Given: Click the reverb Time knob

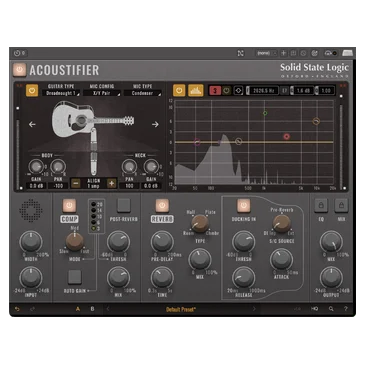Looking at the screenshot, I should [x=162, y=277].
